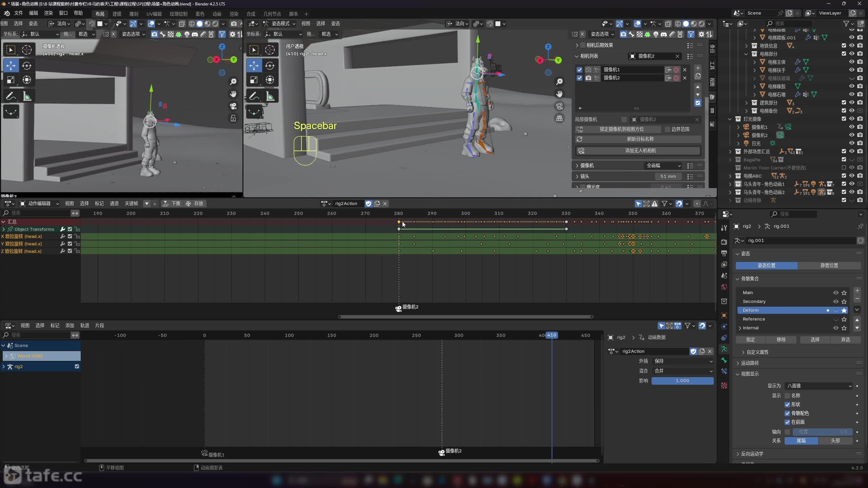868x488 pixels.
Task: Open the 渲染 menu in top menu bar
Action: [48, 13]
